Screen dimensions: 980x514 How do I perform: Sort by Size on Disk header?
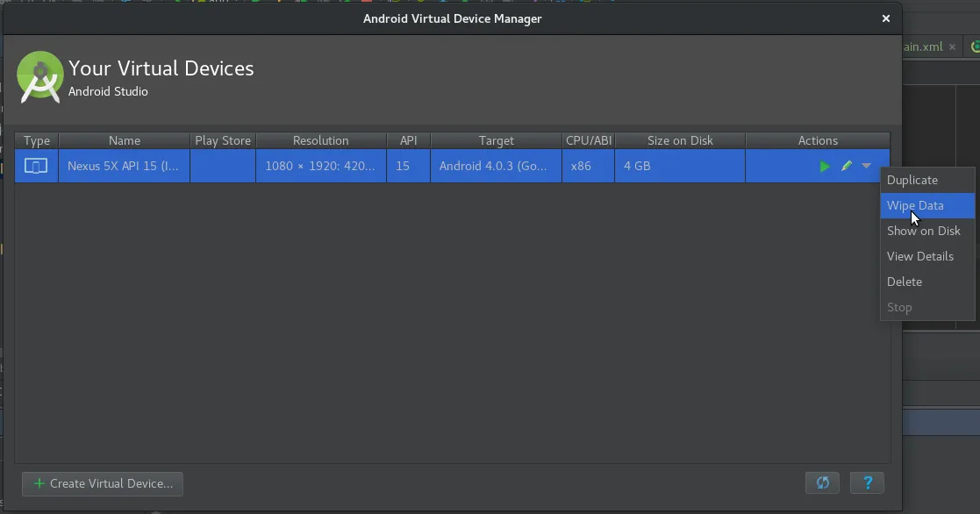[680, 140]
